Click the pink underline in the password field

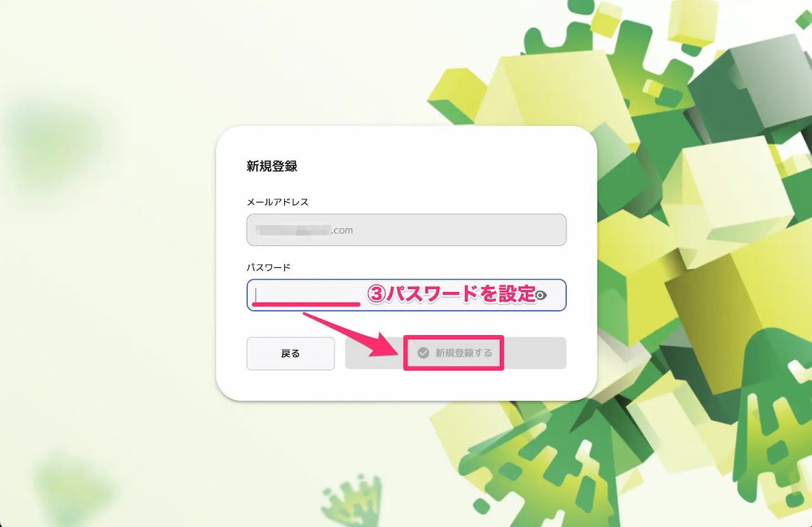pyautogui.click(x=306, y=305)
